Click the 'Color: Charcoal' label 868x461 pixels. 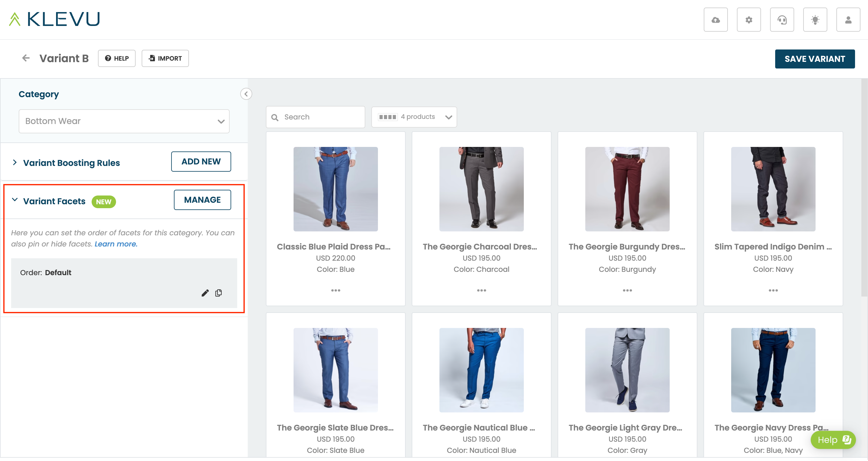(x=482, y=269)
